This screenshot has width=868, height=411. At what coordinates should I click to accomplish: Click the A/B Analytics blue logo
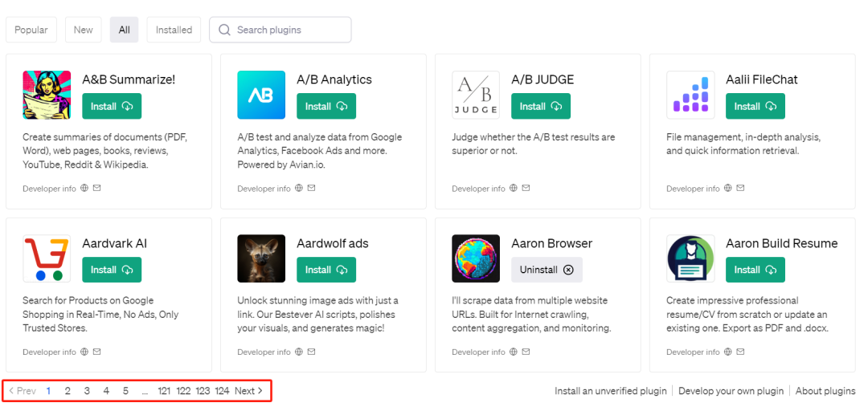click(261, 95)
